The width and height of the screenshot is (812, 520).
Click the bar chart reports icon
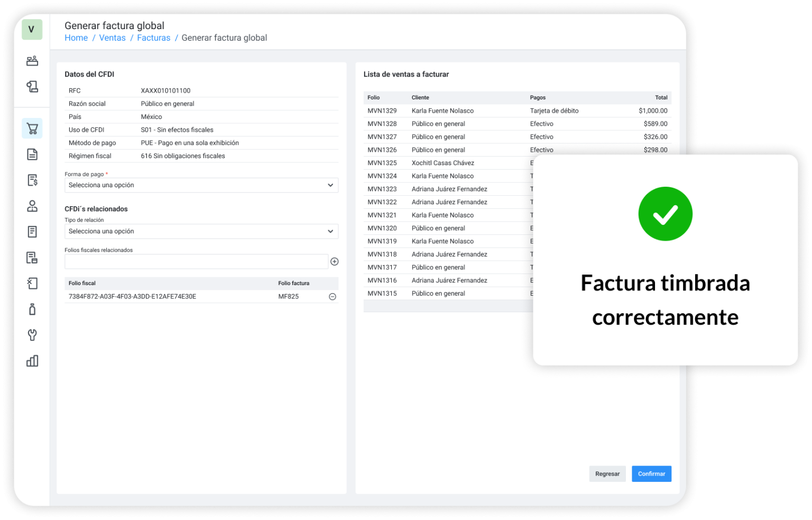tap(32, 361)
